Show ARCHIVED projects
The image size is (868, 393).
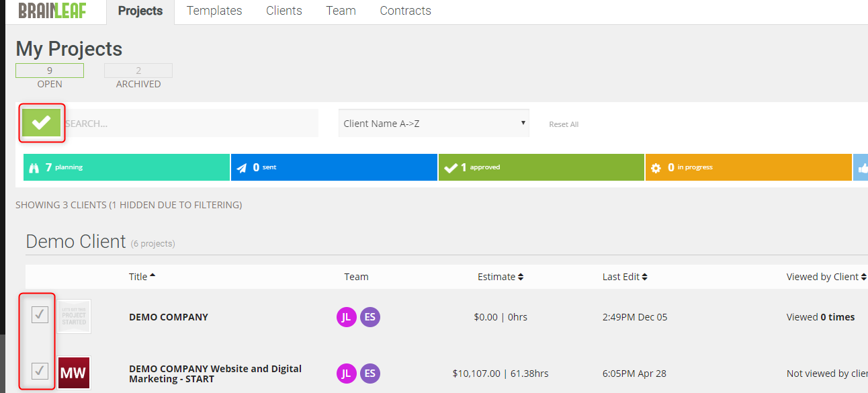click(x=138, y=70)
